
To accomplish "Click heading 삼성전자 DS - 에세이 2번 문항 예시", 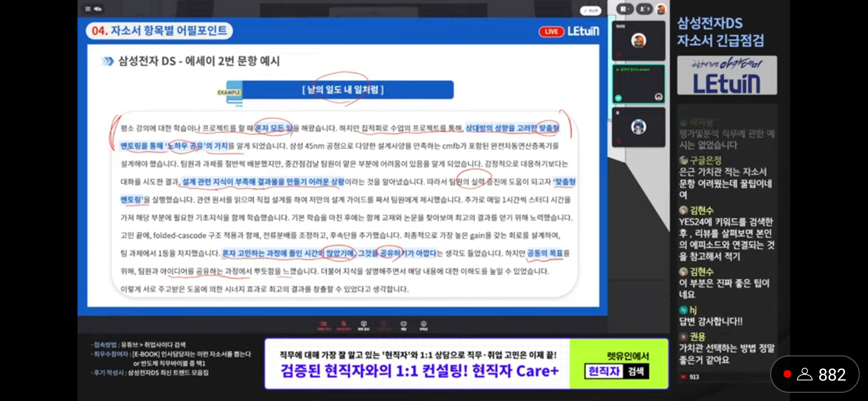I will point(199,61).
